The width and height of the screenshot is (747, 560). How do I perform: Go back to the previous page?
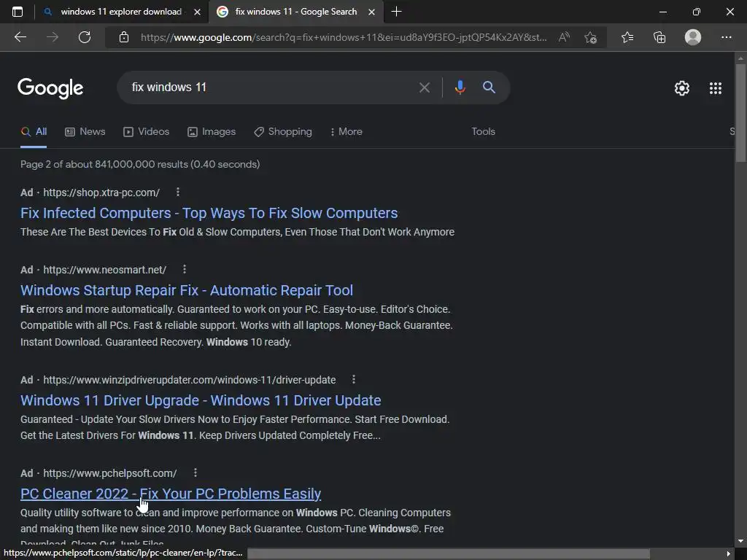click(x=20, y=37)
